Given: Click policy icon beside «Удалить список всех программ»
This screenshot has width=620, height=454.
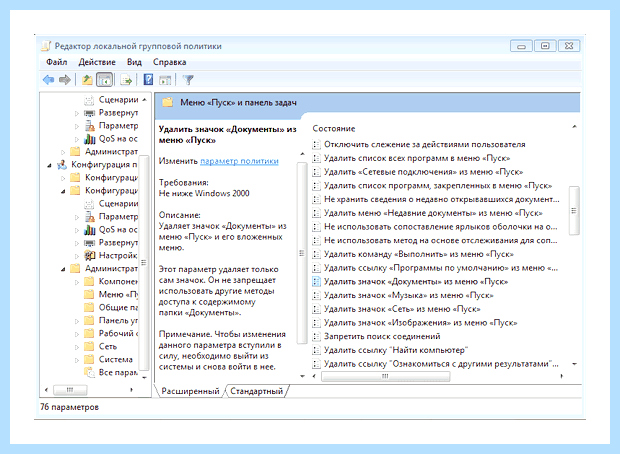Looking at the screenshot, I should point(316,158).
